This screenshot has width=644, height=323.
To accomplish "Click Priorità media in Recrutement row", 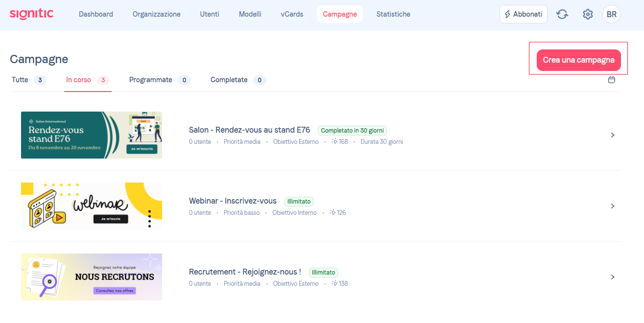I will [242, 284].
